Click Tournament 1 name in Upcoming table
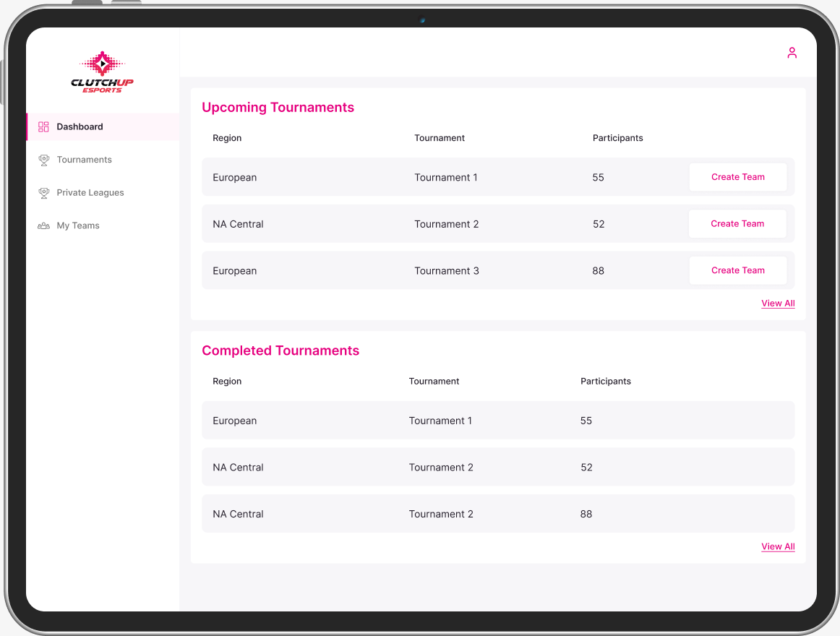Screen dimensions: 840x636 click(446, 177)
